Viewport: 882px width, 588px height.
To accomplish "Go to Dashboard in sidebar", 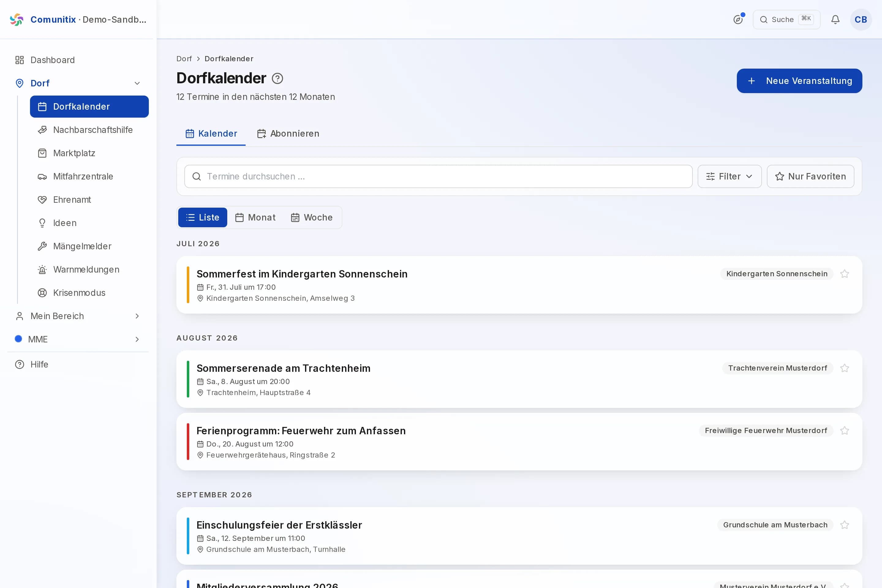I will pyautogui.click(x=78, y=60).
